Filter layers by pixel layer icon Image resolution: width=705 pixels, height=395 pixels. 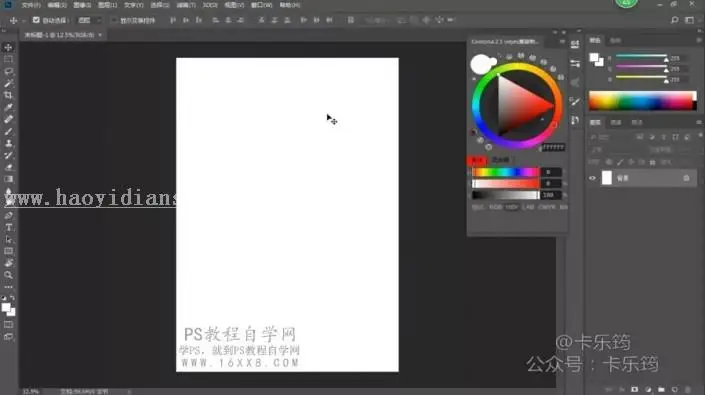639,137
